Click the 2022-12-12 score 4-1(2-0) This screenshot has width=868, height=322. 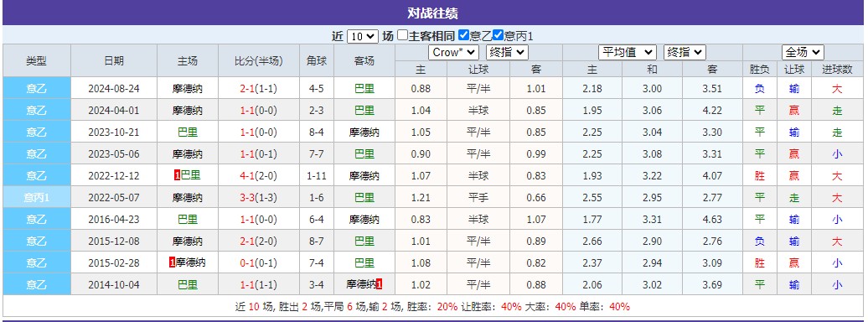(x=259, y=176)
